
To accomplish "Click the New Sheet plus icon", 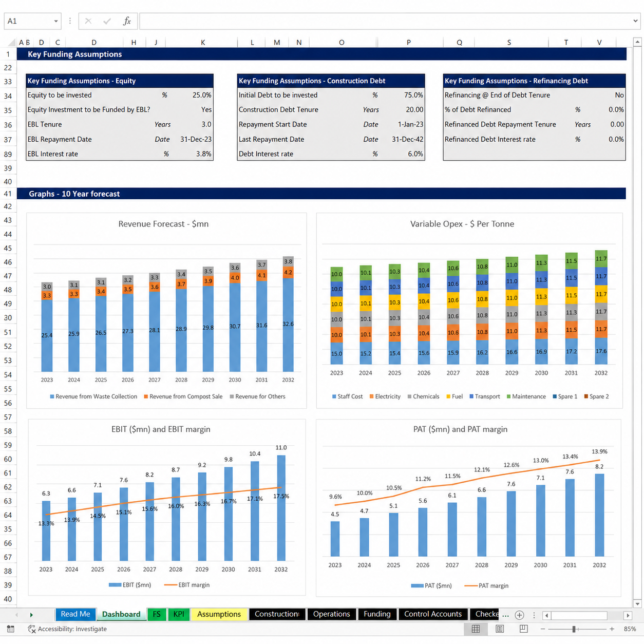I will tap(519, 615).
